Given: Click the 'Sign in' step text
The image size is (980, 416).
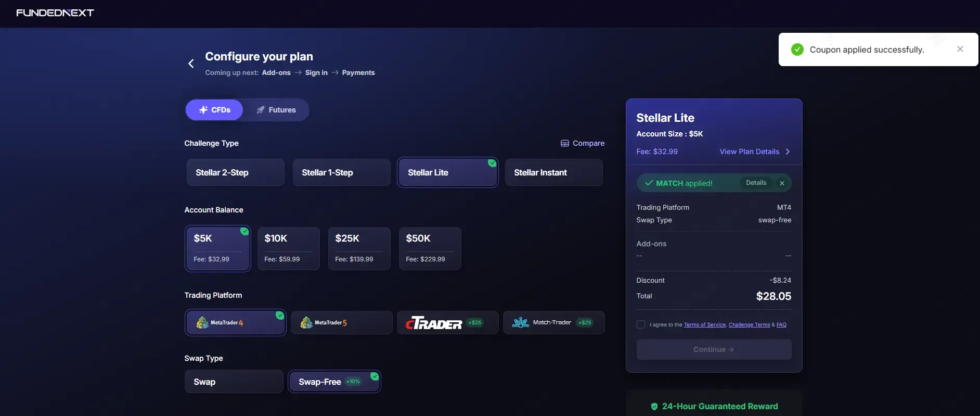Looking at the screenshot, I should pos(316,72).
